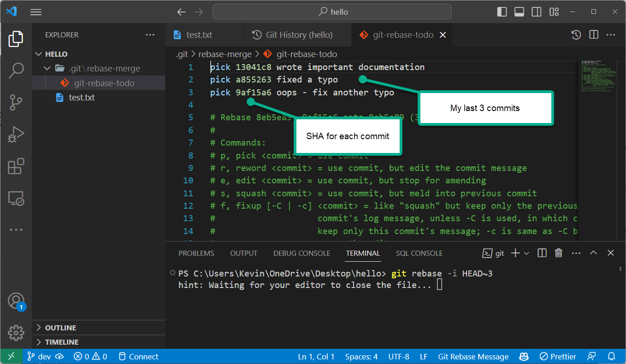Toggle primary side bar layout icon
Image resolution: width=626 pixels, height=364 pixels.
(x=502, y=12)
